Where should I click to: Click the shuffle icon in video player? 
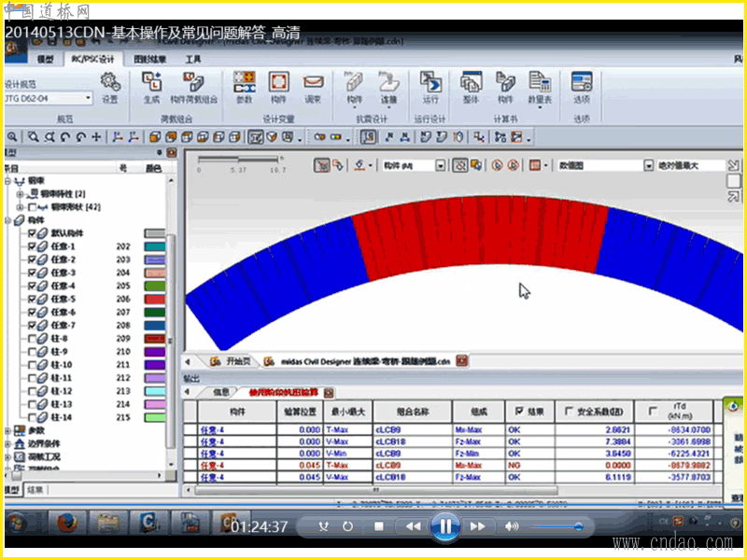pos(324,526)
